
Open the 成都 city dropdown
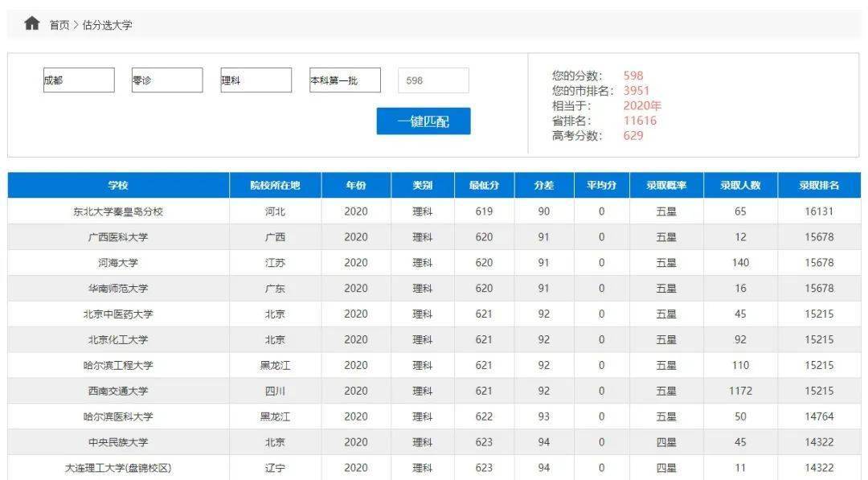(x=79, y=80)
